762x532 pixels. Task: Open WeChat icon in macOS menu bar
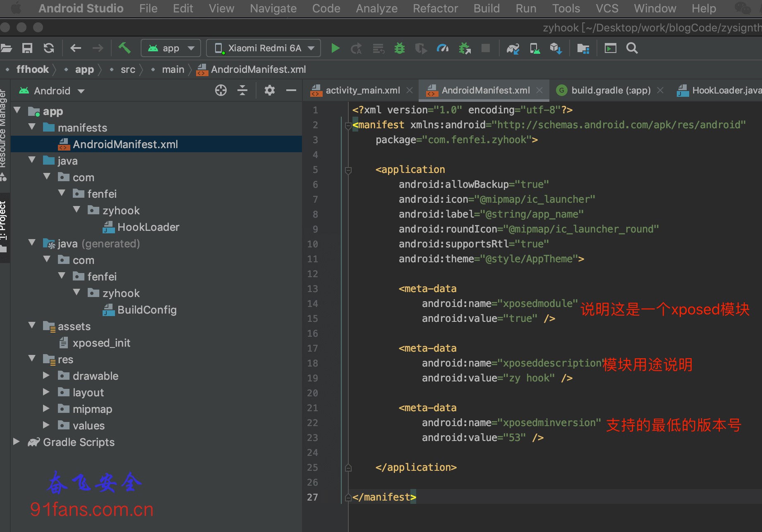point(743,8)
